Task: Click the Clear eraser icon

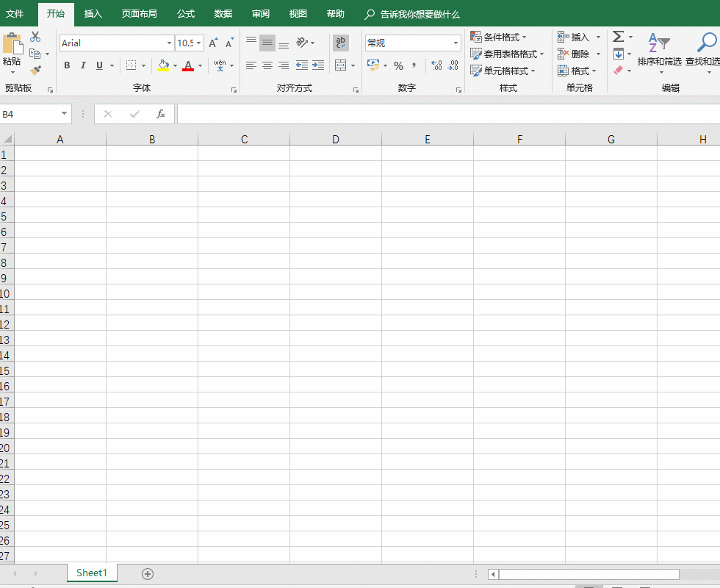Action: (619, 71)
